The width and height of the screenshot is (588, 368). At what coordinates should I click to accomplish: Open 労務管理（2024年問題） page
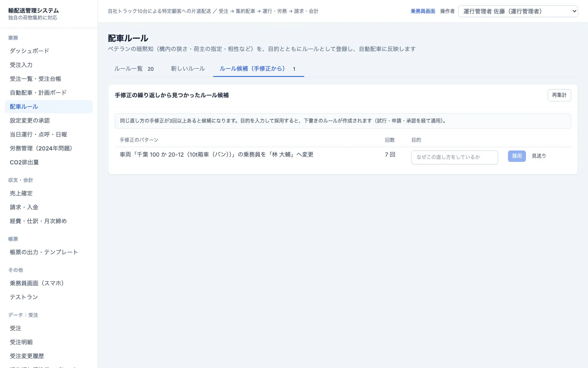pos(49,148)
